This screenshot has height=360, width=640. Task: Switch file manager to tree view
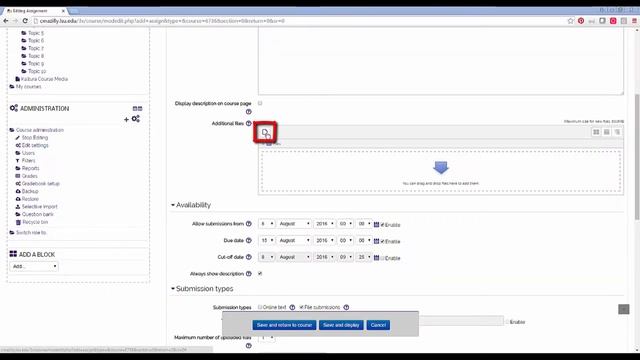(x=617, y=132)
